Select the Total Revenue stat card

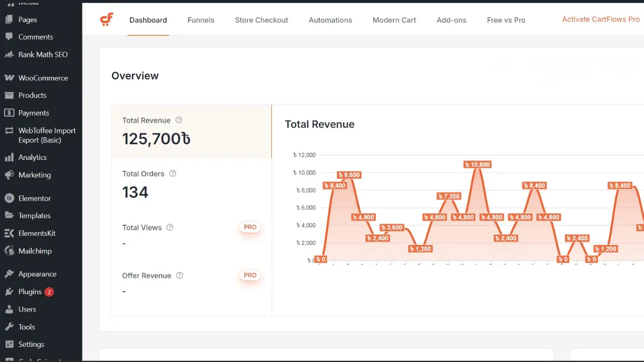(x=191, y=131)
